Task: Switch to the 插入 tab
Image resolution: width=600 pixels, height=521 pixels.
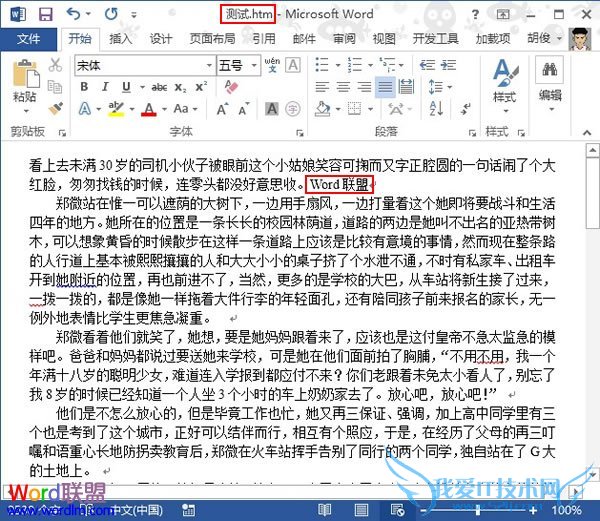Action: [x=120, y=39]
